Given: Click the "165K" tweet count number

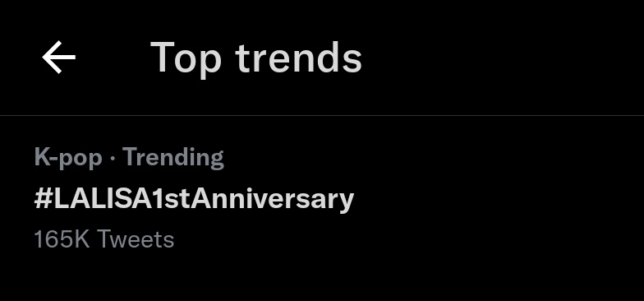Looking at the screenshot, I should click(62, 239).
